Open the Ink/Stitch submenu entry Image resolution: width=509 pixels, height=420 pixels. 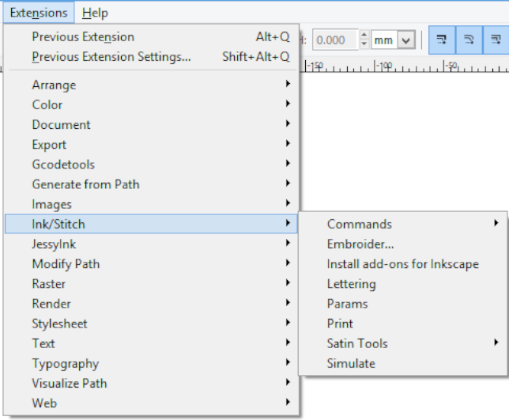click(150, 224)
